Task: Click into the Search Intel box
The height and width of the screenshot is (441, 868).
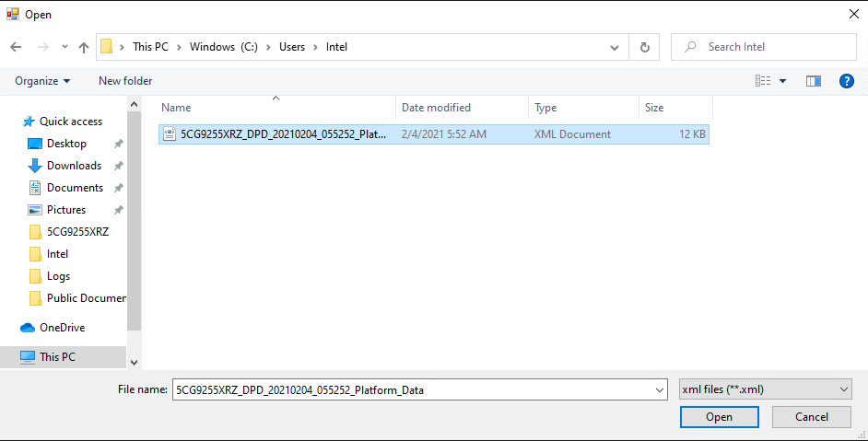Action: click(x=763, y=47)
